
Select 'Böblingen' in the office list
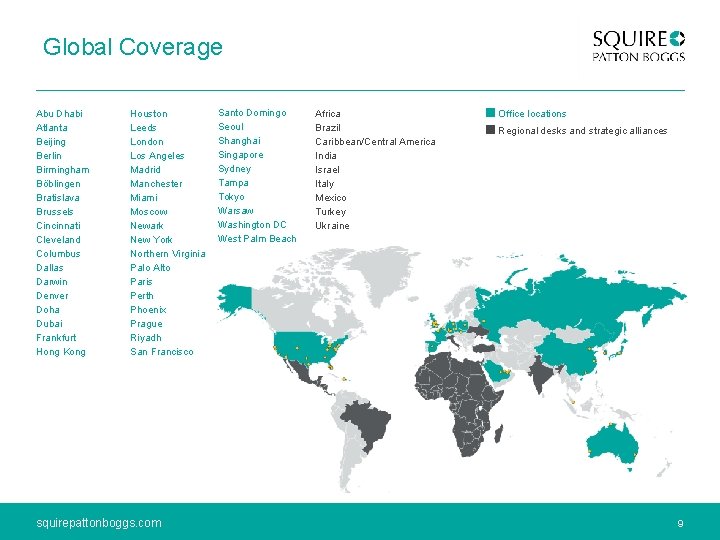click(x=58, y=184)
